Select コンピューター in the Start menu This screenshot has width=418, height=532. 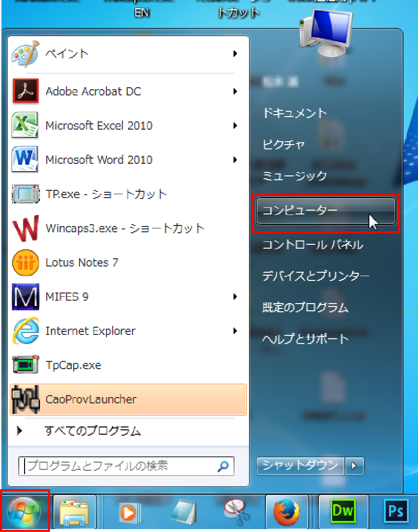326,211
